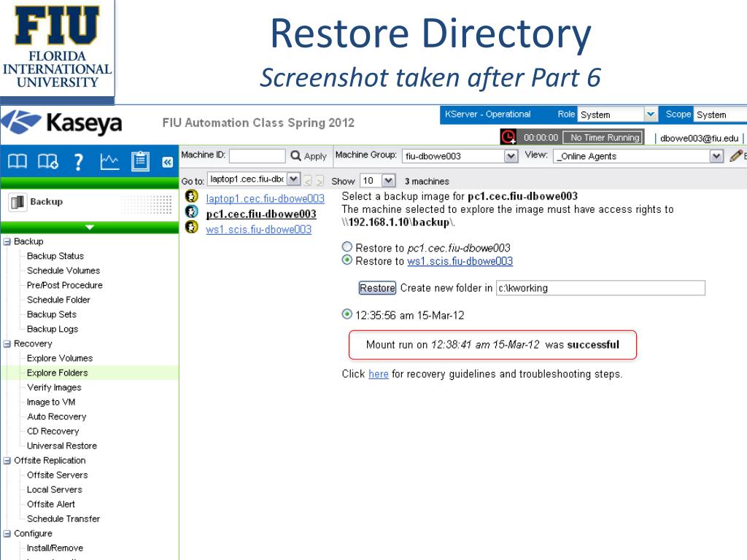
Task: Open the Go to machine dropdown
Action: 254,179
